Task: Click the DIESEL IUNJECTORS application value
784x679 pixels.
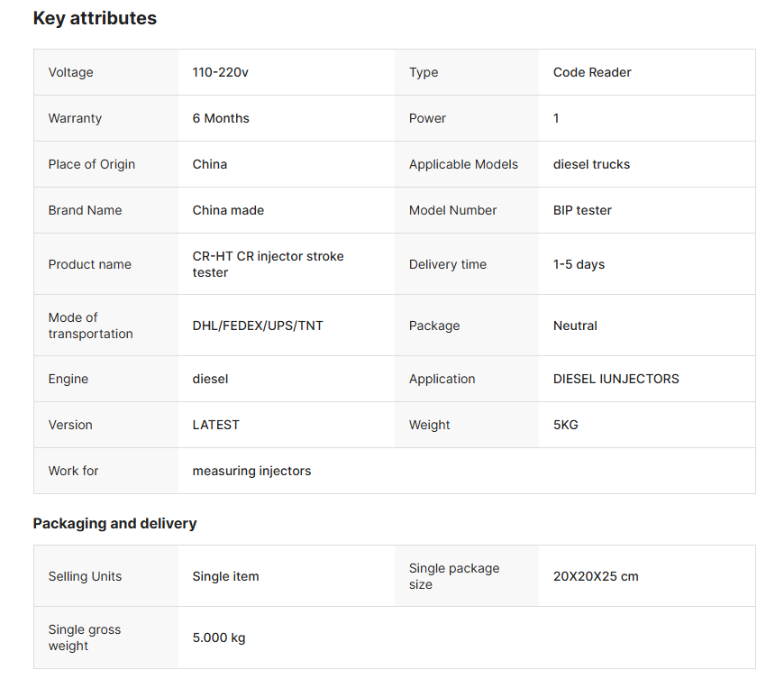Action: point(615,379)
